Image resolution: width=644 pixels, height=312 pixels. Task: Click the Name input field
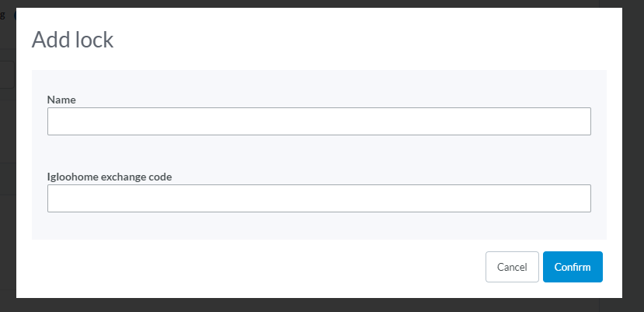(x=319, y=121)
